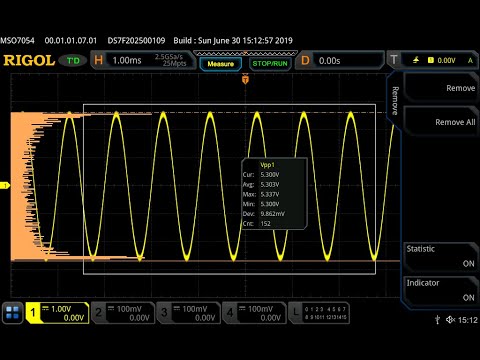Open the 1.00ms horizontal timebase setting
480x360 pixels.
tap(127, 60)
